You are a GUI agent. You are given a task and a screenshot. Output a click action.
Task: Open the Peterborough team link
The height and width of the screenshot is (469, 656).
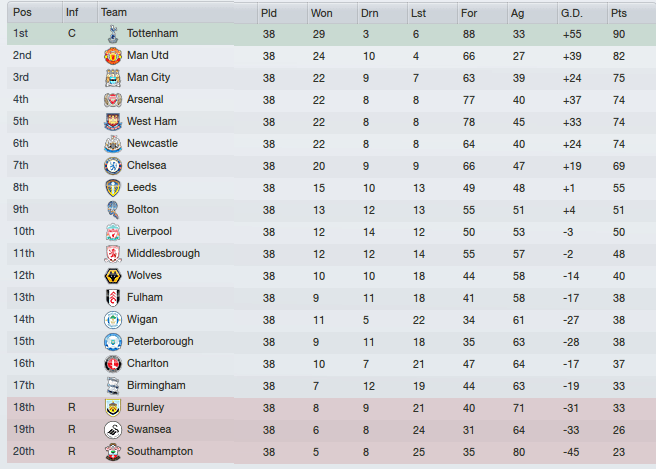point(160,342)
